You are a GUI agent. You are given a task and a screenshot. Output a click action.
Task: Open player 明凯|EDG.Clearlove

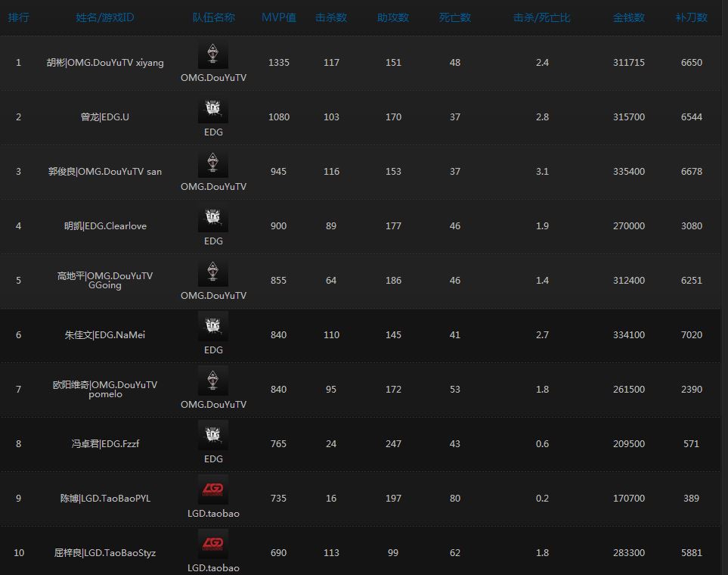coord(105,226)
